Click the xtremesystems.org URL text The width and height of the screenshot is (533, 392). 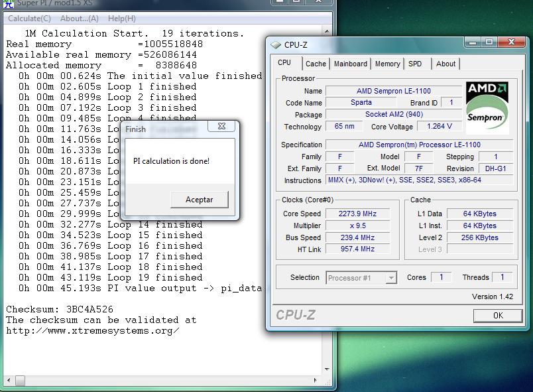(x=92, y=330)
